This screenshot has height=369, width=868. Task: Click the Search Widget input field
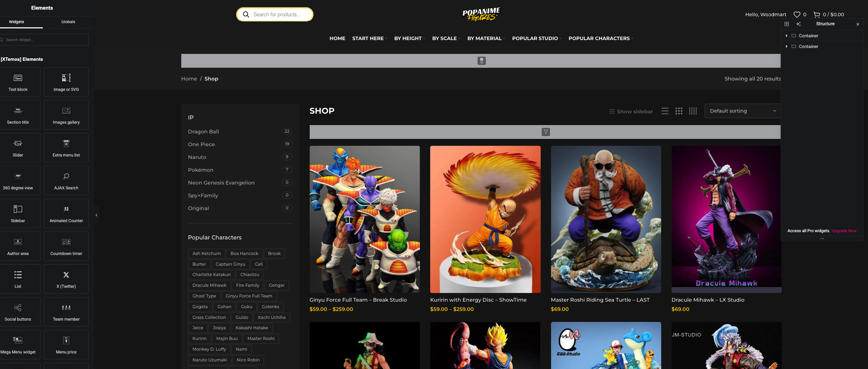(44, 40)
